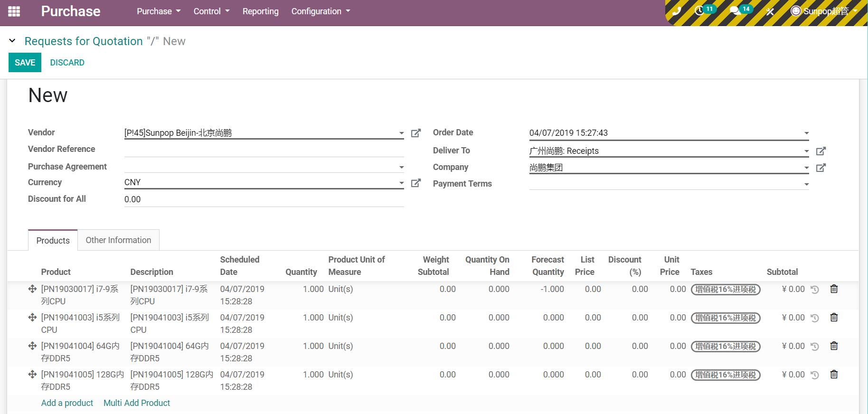
Task: Go back to Requests for Quotation breadcrumb
Action: [x=84, y=41]
